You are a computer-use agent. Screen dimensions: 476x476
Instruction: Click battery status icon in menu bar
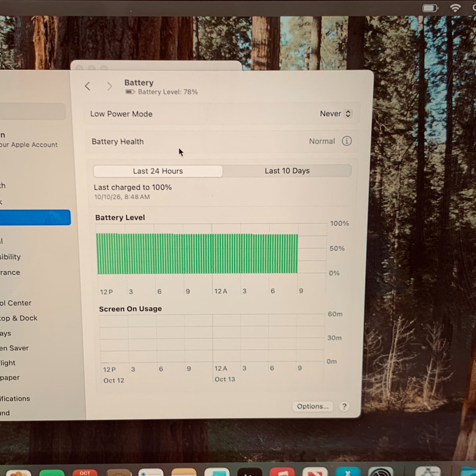click(x=430, y=8)
